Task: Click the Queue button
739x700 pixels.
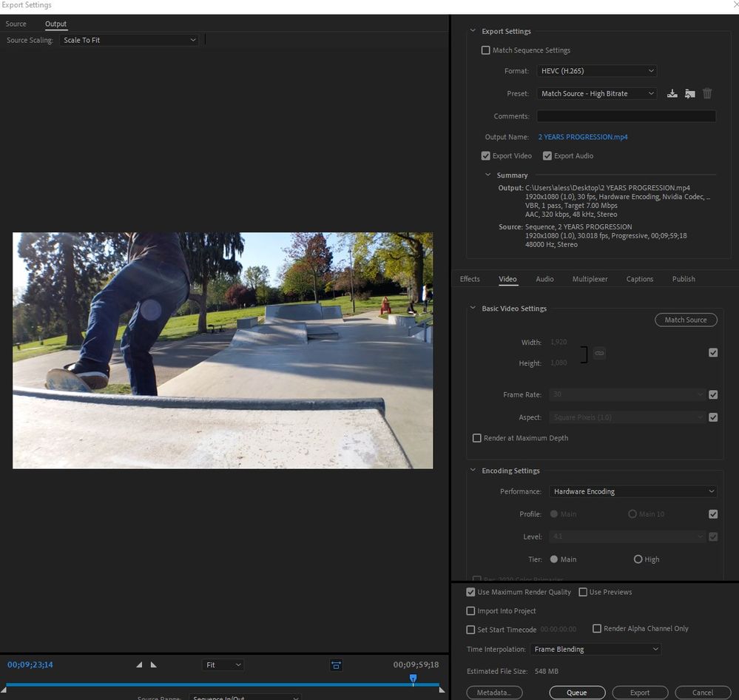Action: (x=576, y=693)
